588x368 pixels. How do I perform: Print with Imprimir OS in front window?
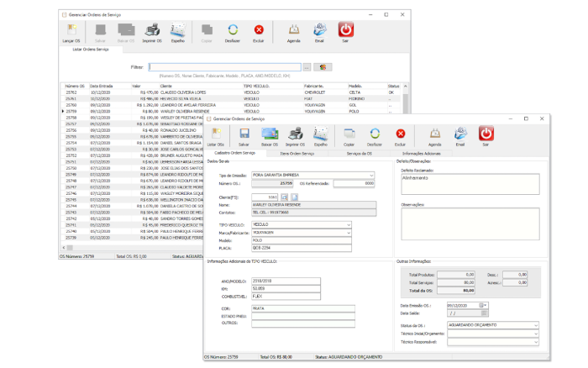(x=296, y=137)
